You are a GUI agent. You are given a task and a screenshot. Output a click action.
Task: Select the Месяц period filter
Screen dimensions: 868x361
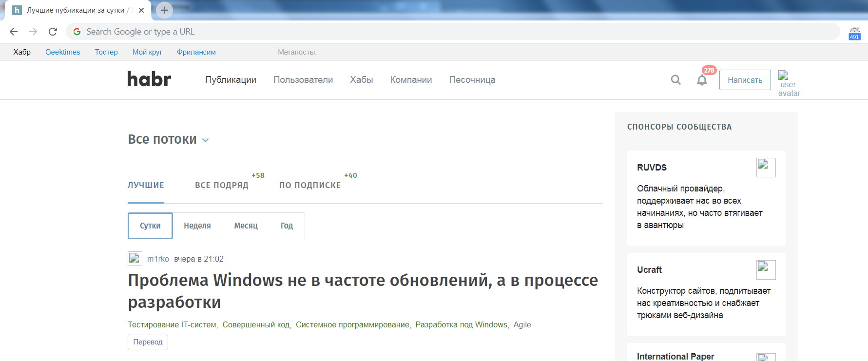[246, 226]
